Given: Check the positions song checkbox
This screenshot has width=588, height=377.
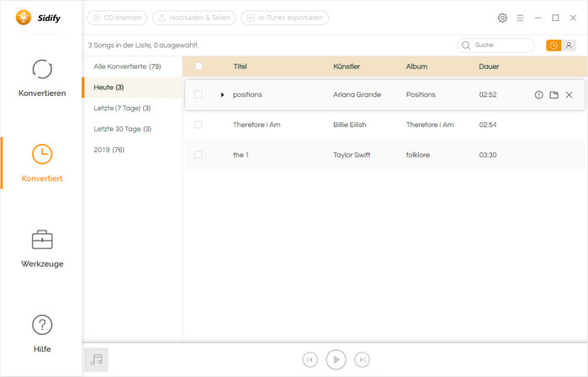Looking at the screenshot, I should (198, 94).
